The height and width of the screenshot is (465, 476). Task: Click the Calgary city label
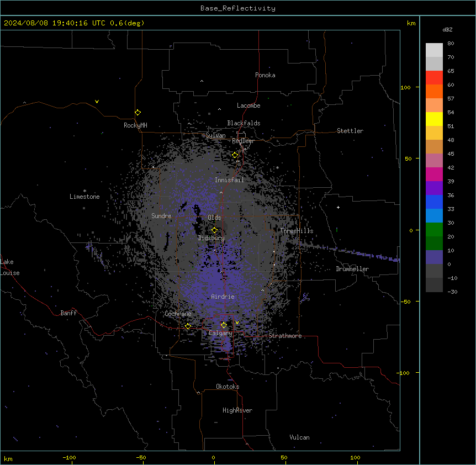(220, 333)
